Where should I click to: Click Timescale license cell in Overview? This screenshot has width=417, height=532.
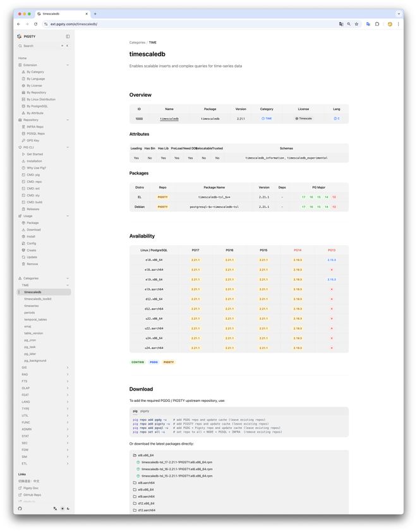(303, 118)
